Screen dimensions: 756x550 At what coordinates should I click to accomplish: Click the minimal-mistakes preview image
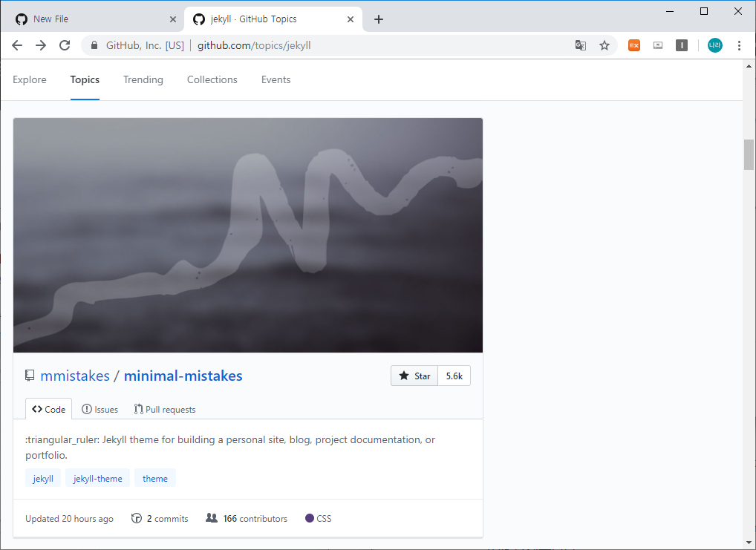click(x=248, y=235)
